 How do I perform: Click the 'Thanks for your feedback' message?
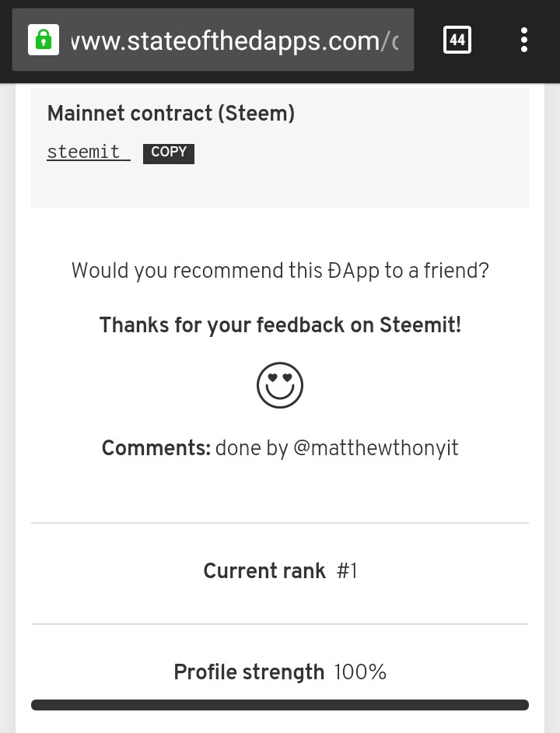tap(279, 325)
